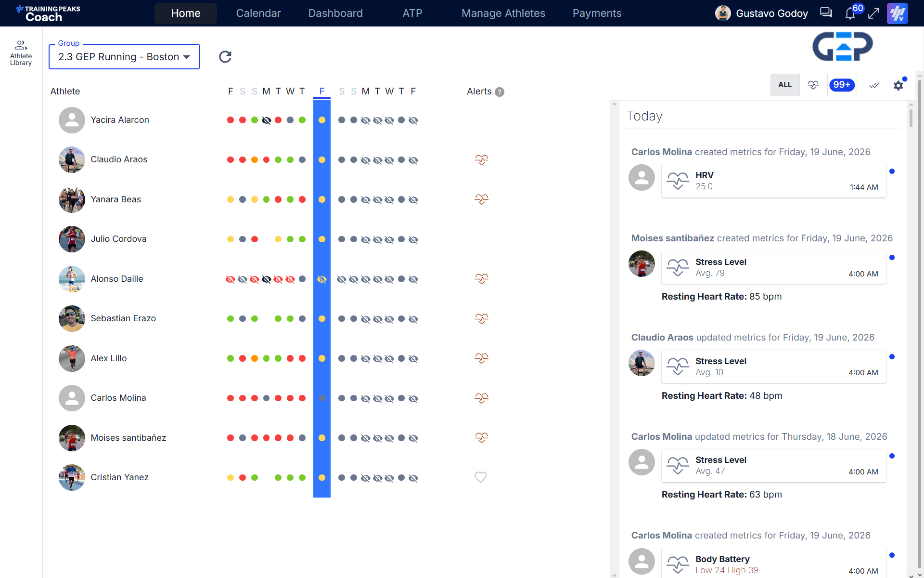Click Yacira Alarcon's hidden Monday workout eye
Image resolution: width=924 pixels, height=578 pixels.
click(x=266, y=120)
